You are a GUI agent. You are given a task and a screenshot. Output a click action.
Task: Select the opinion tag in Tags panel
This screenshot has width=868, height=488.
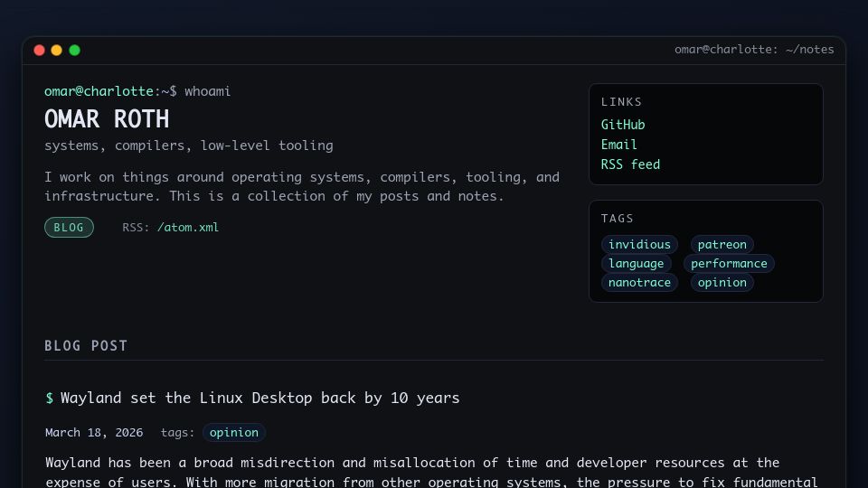[x=722, y=282]
